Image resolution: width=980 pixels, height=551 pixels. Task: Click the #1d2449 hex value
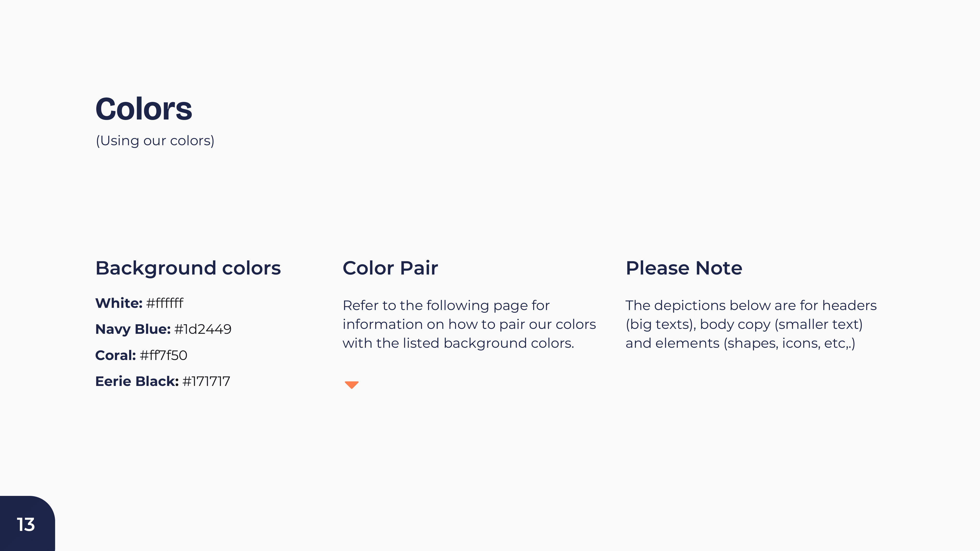[203, 329]
